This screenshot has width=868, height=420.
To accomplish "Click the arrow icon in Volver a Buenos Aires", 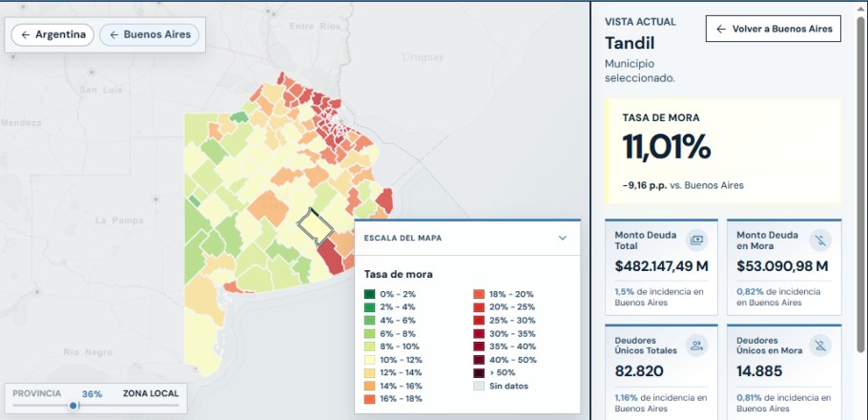I will [x=721, y=29].
